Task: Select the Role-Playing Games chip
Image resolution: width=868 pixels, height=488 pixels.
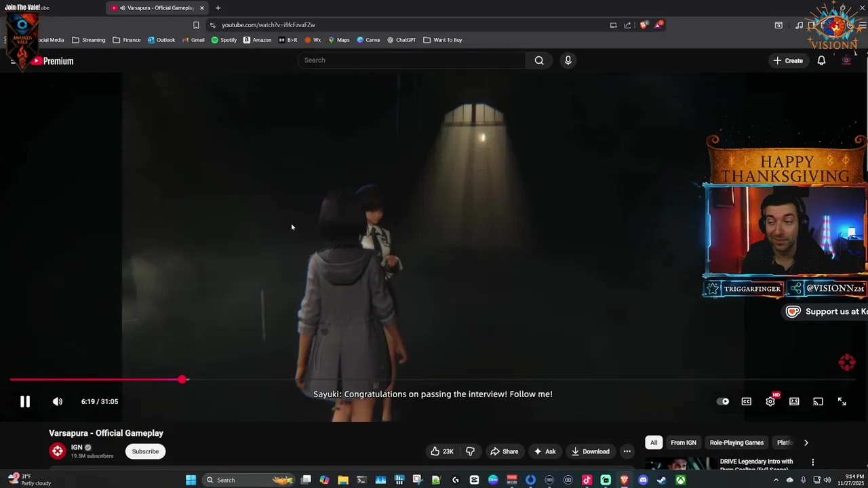Action: (736, 443)
